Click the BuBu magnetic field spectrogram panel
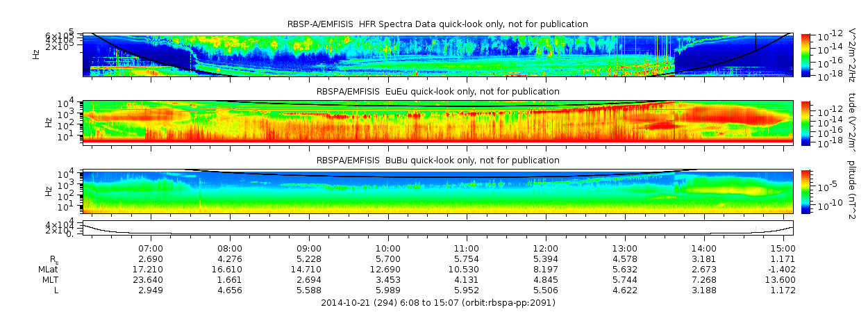 click(437, 191)
